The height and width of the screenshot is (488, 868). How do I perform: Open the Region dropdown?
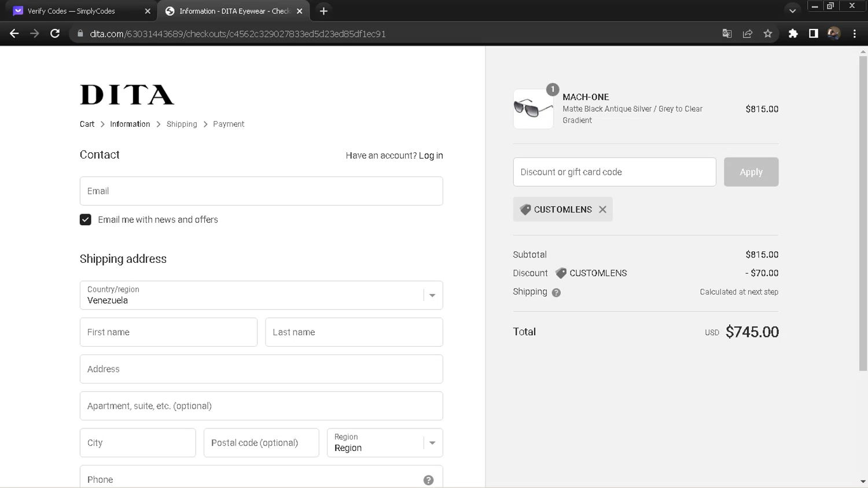click(385, 443)
